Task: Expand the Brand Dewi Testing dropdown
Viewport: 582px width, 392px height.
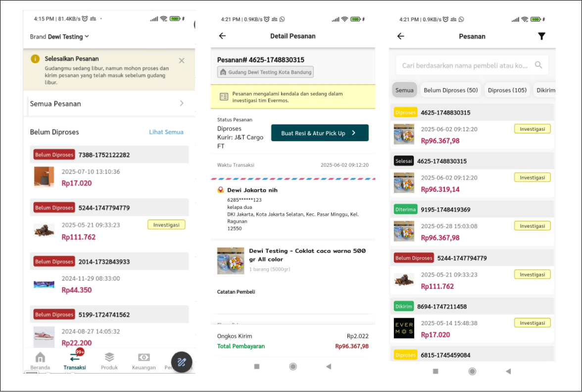Action: click(59, 37)
